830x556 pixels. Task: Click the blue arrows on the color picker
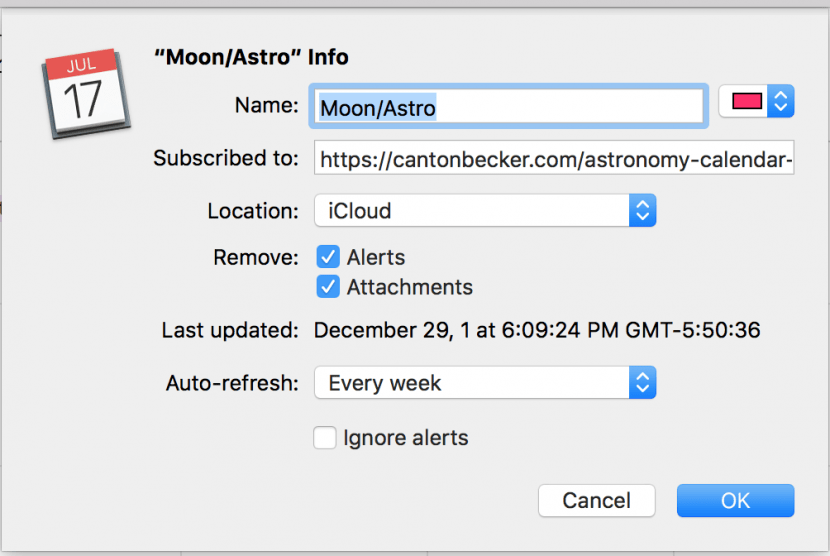point(781,101)
